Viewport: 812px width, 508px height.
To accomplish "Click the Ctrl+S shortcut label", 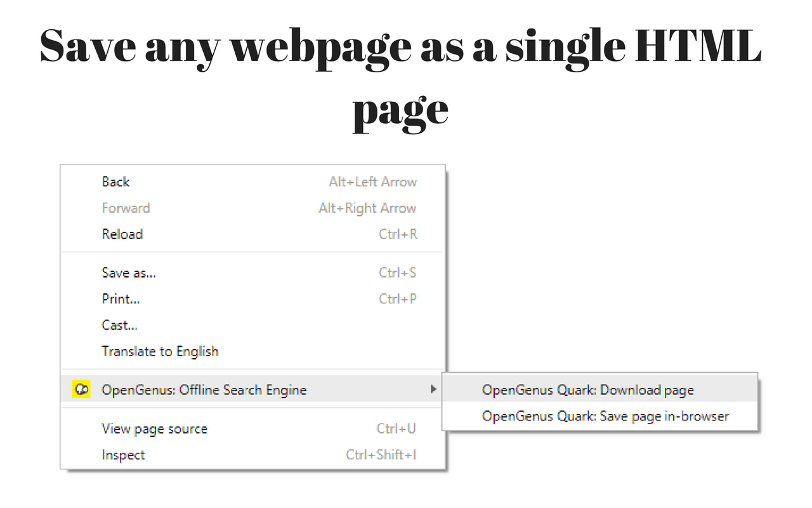I will click(x=398, y=273).
